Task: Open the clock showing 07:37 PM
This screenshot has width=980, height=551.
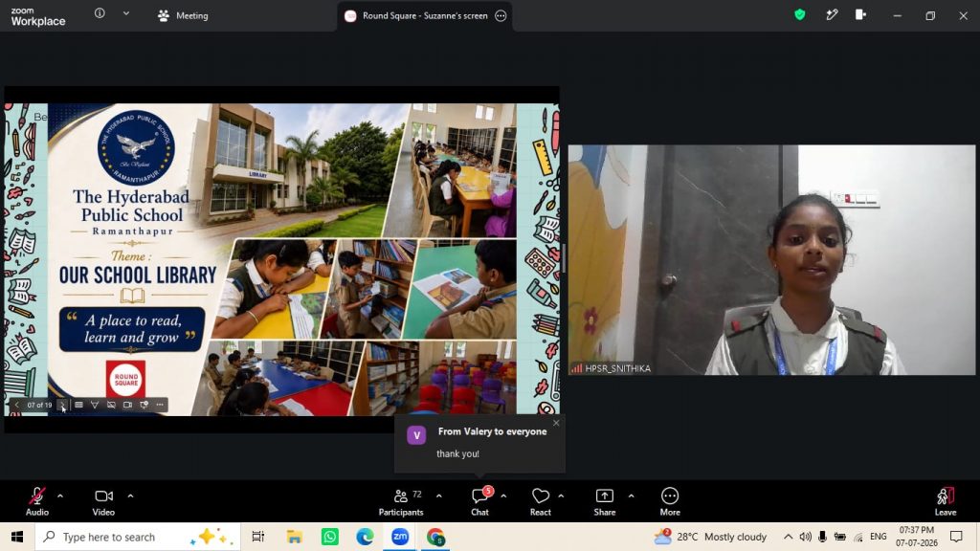Action: point(916,537)
